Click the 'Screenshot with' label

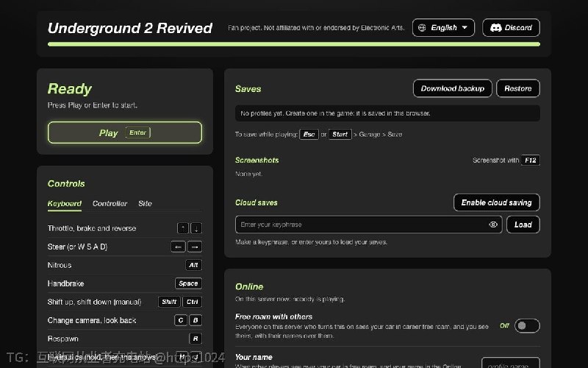[495, 160]
